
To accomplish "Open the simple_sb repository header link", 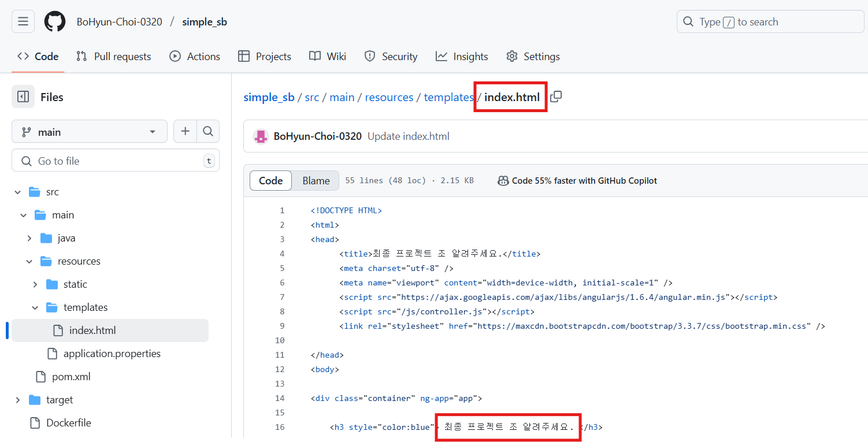I will tap(205, 22).
